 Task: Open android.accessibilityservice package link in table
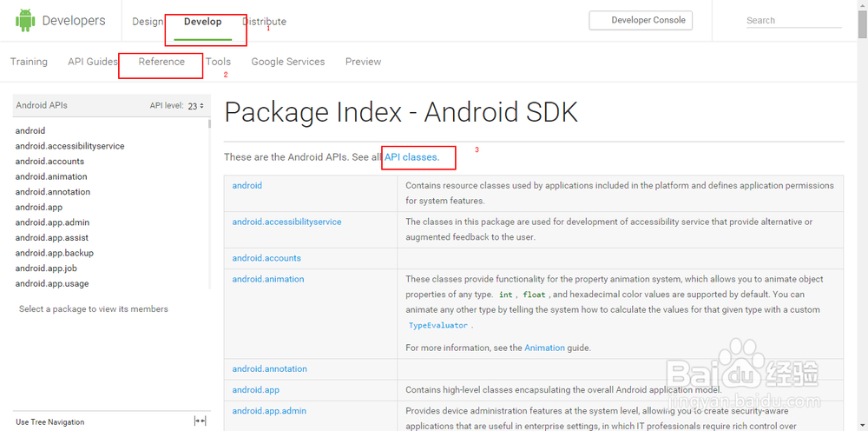click(286, 222)
